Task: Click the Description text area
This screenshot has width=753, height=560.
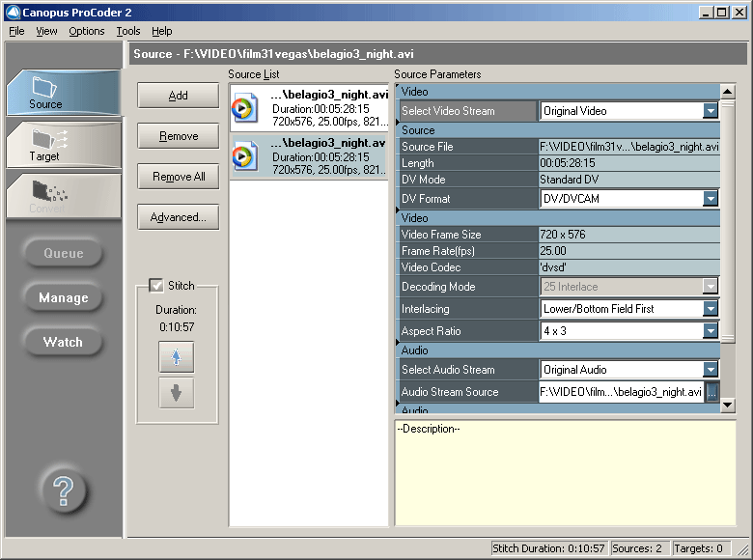Action: (x=565, y=473)
